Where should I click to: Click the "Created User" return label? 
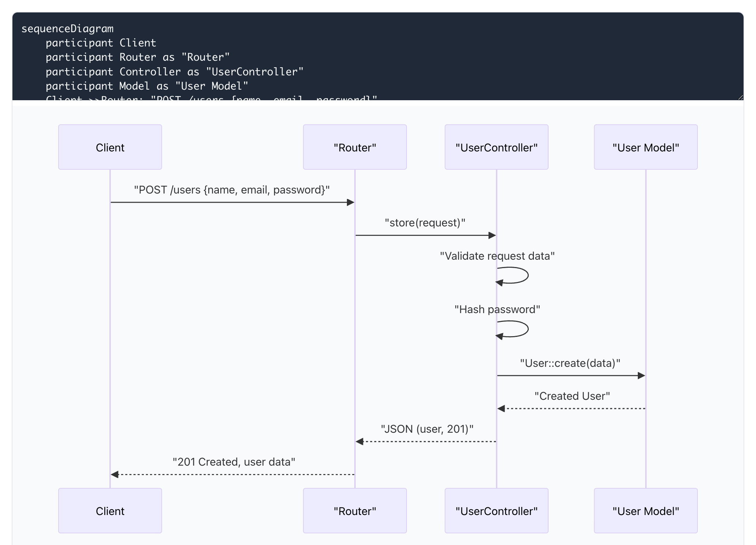click(x=572, y=396)
